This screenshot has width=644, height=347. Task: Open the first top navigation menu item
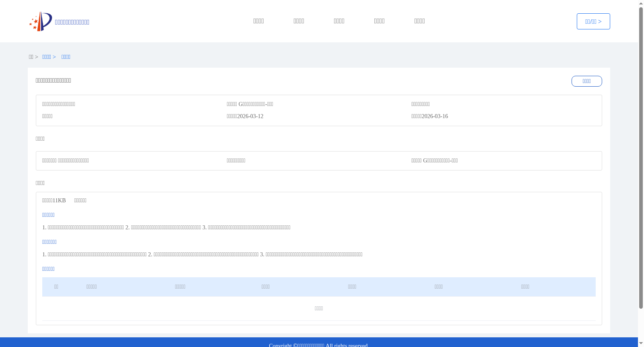258,21
